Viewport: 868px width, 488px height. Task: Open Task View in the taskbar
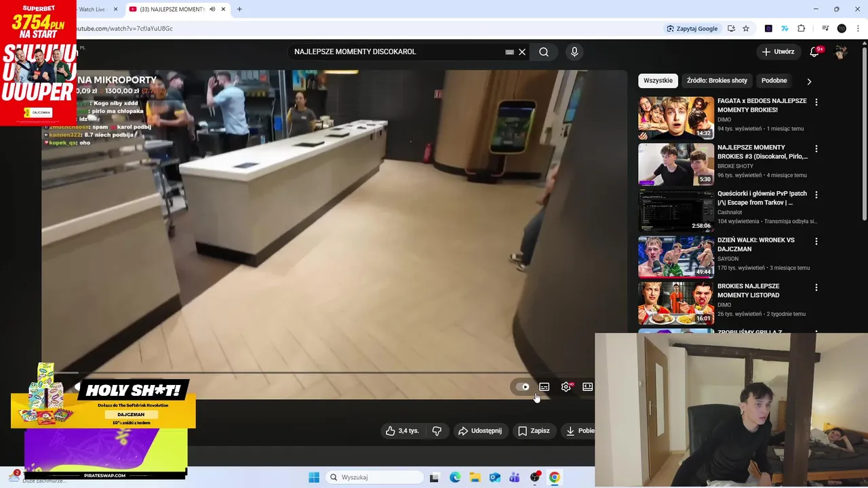[x=435, y=477]
